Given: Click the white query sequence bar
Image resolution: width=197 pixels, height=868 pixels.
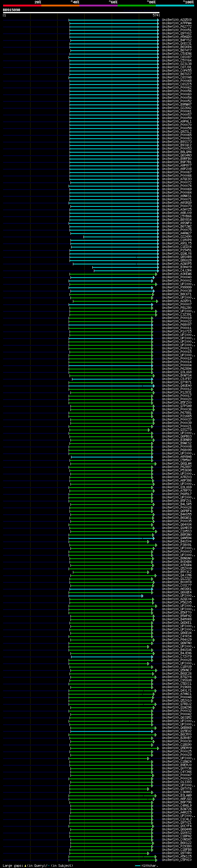Looking at the screenshot, I should point(81,13).
